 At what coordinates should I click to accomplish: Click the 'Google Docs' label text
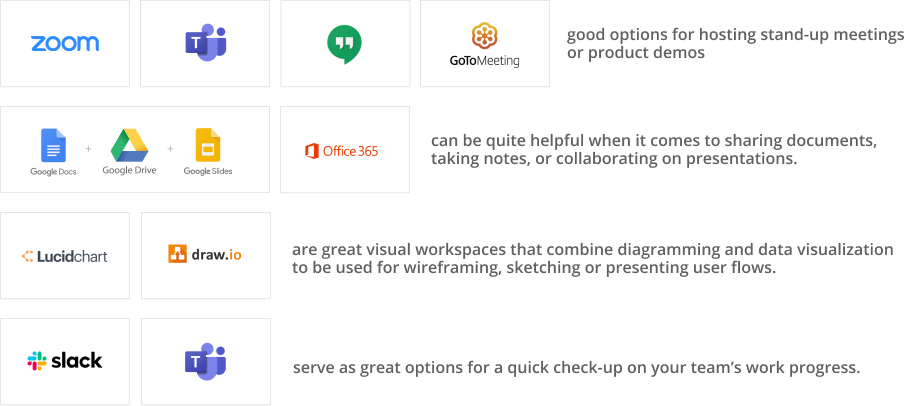click(54, 171)
